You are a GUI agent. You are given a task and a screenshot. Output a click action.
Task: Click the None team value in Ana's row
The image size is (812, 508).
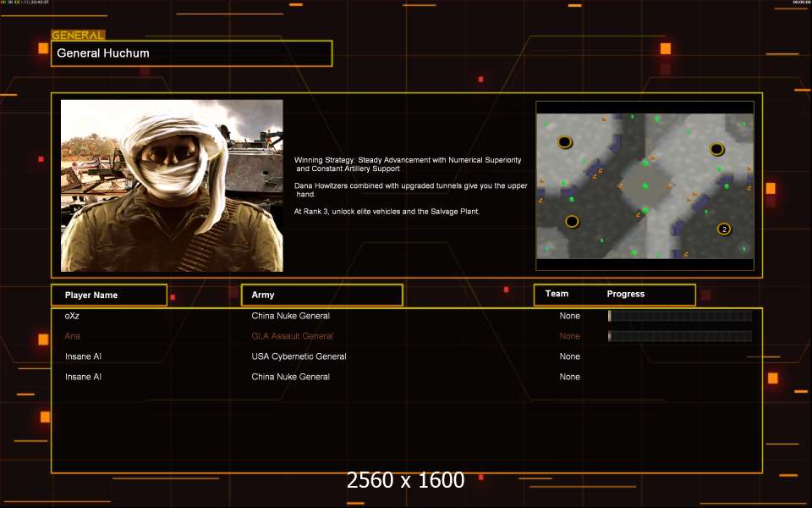pyautogui.click(x=569, y=336)
